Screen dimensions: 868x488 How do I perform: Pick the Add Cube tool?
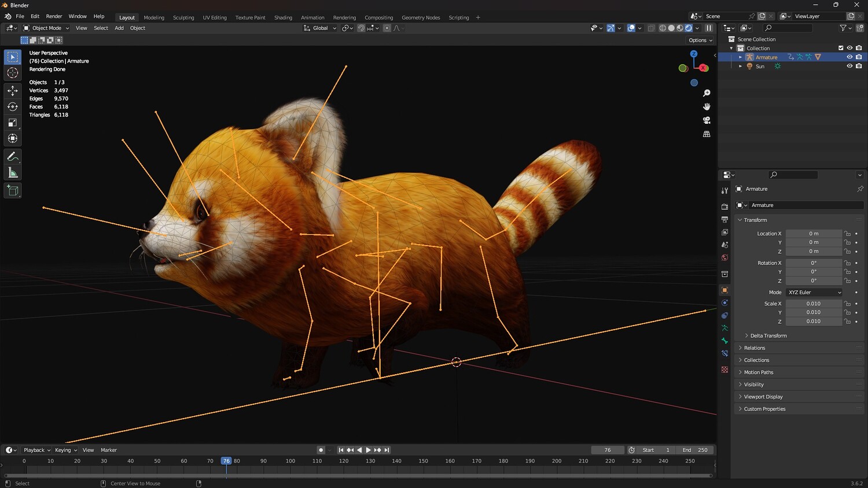pos(13,190)
